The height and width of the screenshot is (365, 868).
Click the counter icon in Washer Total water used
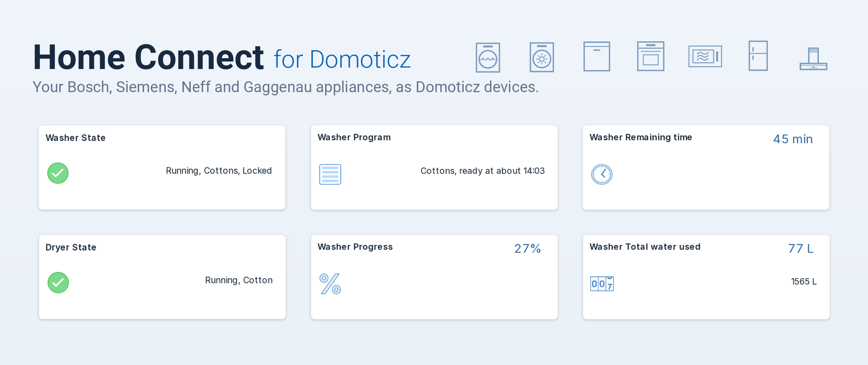point(602,284)
